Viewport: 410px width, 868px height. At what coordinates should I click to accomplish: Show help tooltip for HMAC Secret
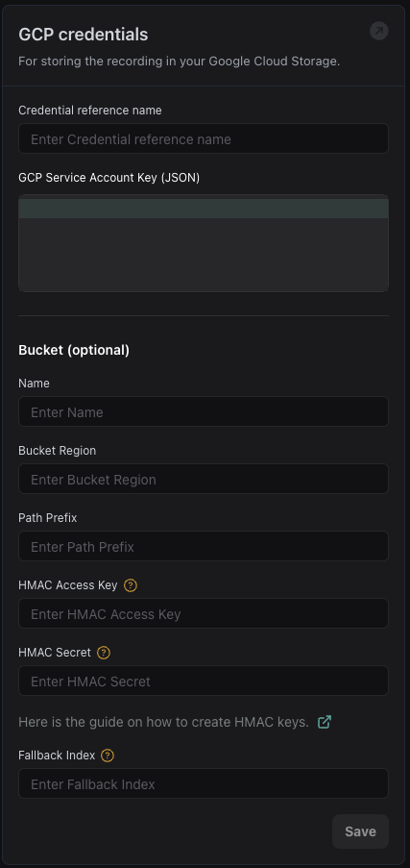click(x=104, y=653)
